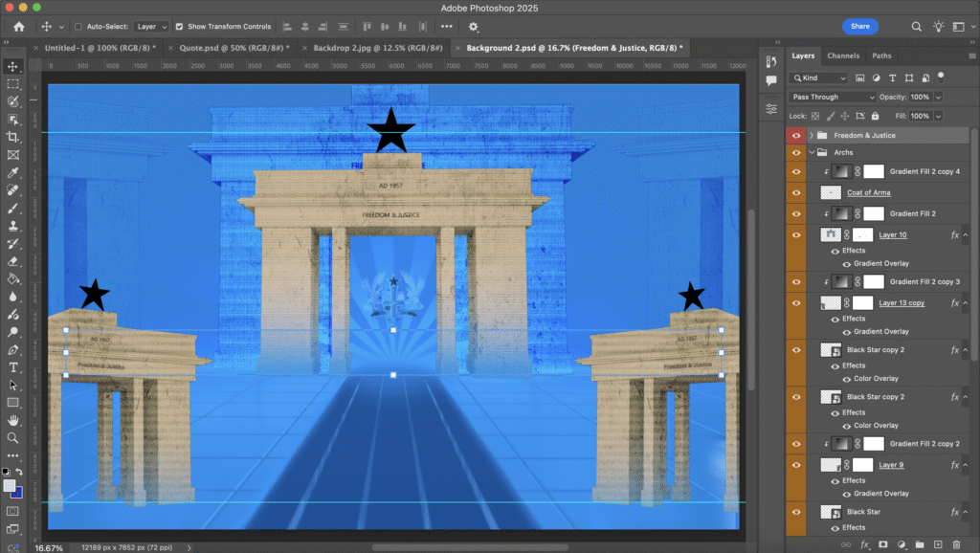
Task: Switch to the Backdrop 2.jpg tab
Action: [377, 48]
